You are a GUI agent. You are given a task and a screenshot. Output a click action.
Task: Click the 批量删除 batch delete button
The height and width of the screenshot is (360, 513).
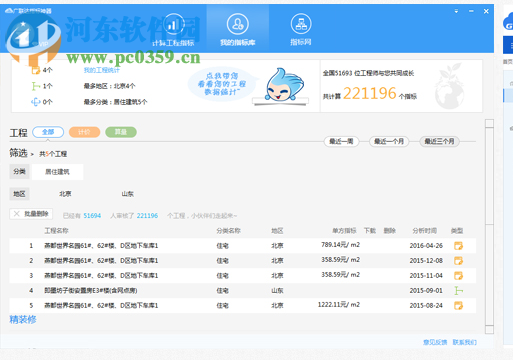(31, 214)
